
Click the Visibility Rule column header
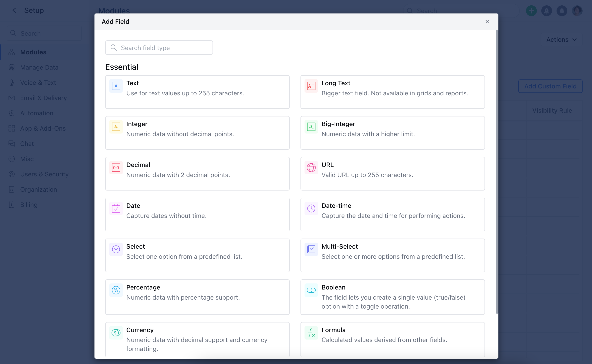[x=552, y=110]
